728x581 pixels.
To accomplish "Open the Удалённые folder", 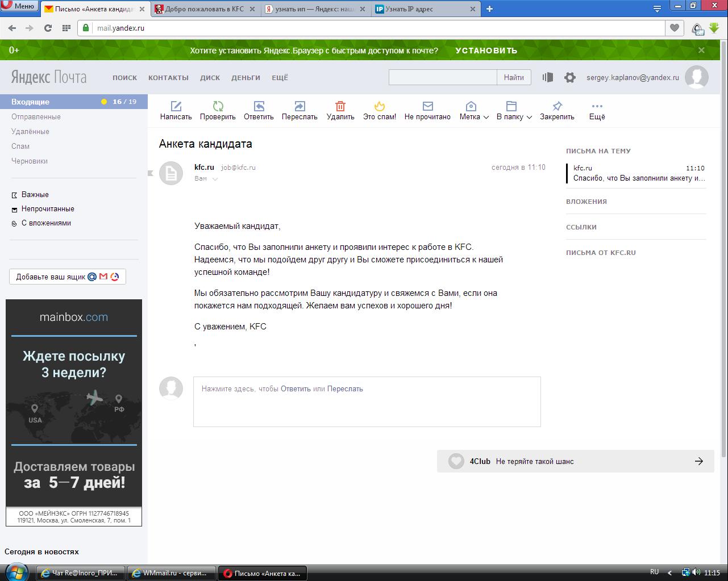I will (30, 131).
